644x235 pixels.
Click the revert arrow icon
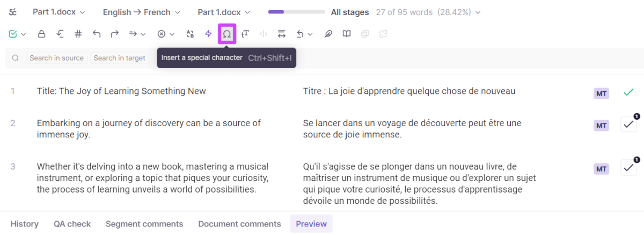(300, 34)
